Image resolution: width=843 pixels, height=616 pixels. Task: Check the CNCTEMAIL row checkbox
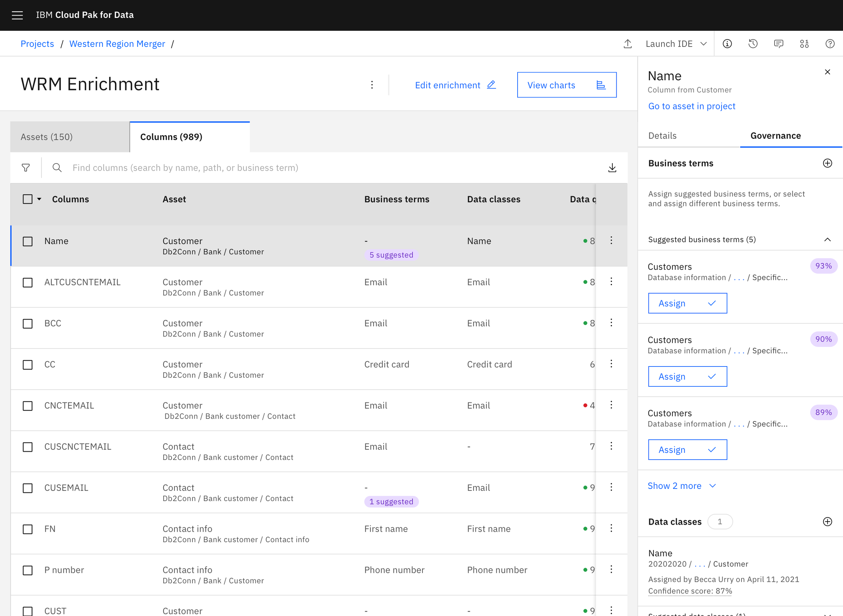(28, 406)
